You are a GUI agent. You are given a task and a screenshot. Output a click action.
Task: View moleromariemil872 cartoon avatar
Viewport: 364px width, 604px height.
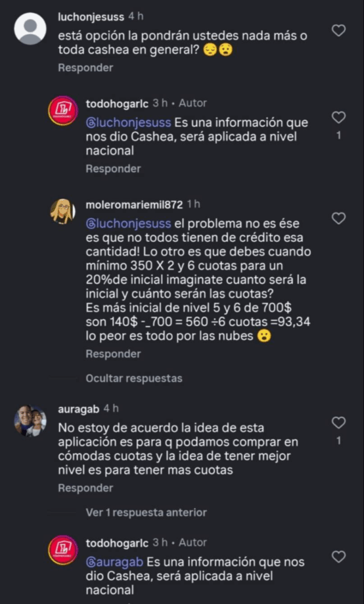[63, 211]
